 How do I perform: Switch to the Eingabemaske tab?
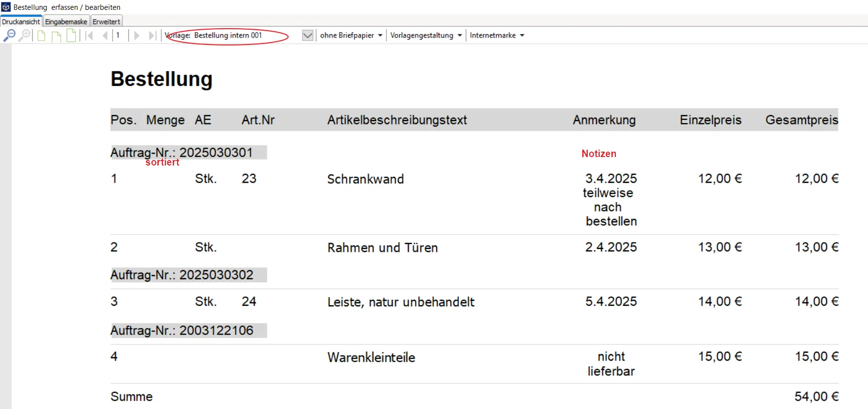66,22
